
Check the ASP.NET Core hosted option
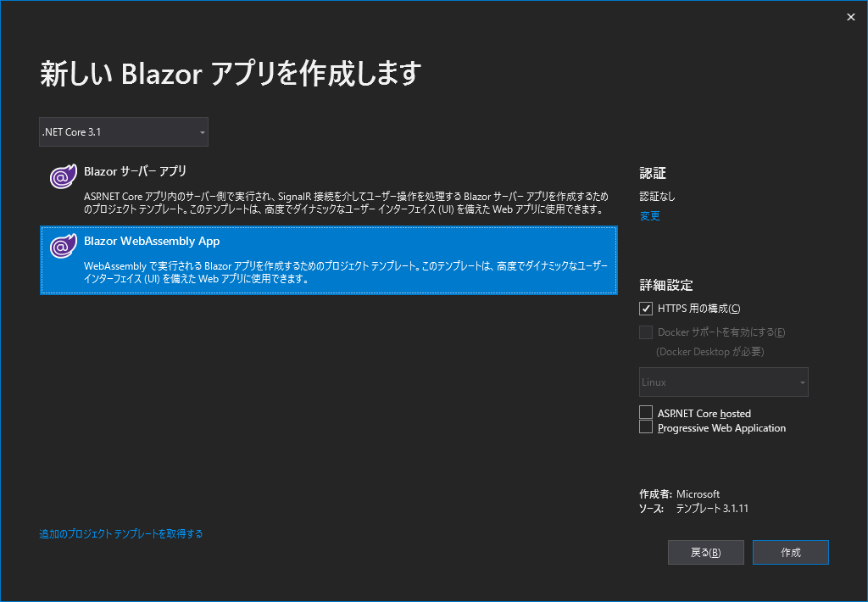click(645, 413)
